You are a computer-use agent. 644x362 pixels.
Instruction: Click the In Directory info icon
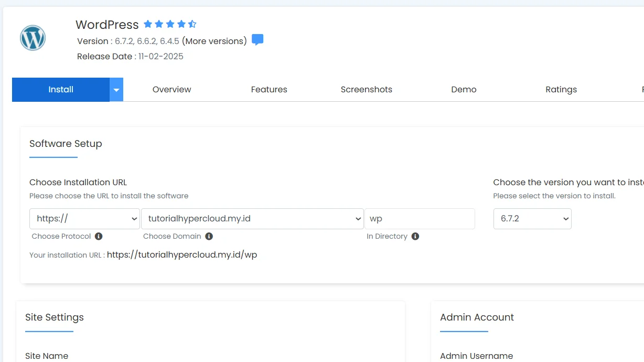click(415, 236)
